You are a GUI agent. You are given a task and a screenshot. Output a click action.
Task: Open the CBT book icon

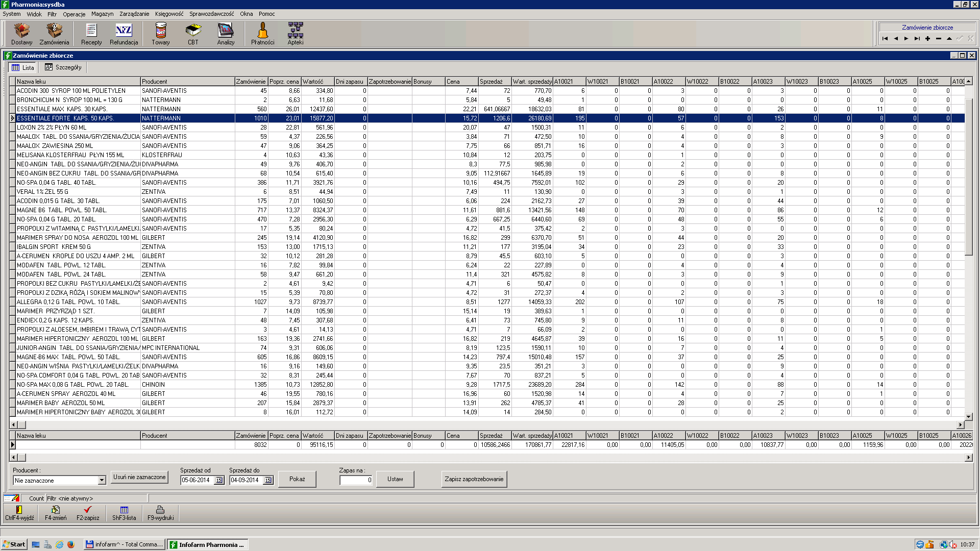click(x=193, y=34)
